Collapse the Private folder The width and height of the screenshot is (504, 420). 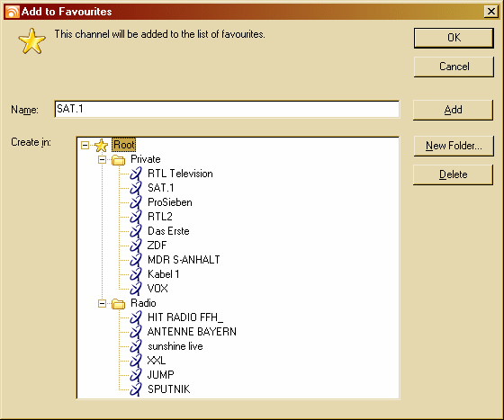(x=102, y=159)
